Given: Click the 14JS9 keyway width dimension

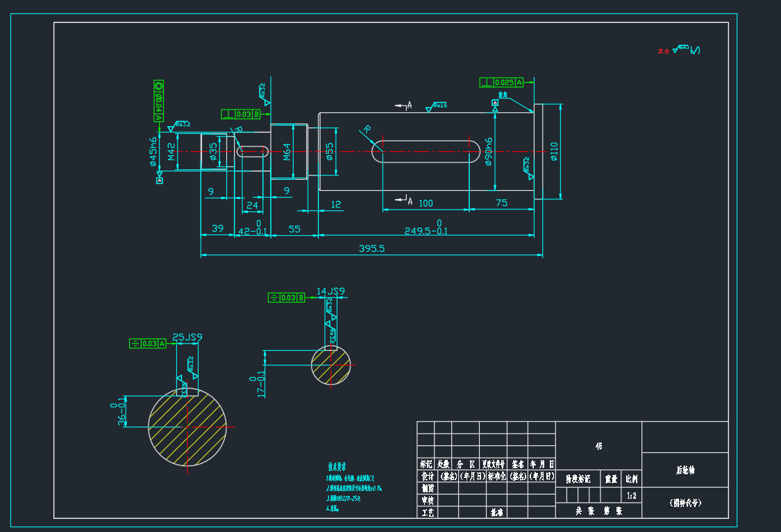Looking at the screenshot, I should point(330,291).
